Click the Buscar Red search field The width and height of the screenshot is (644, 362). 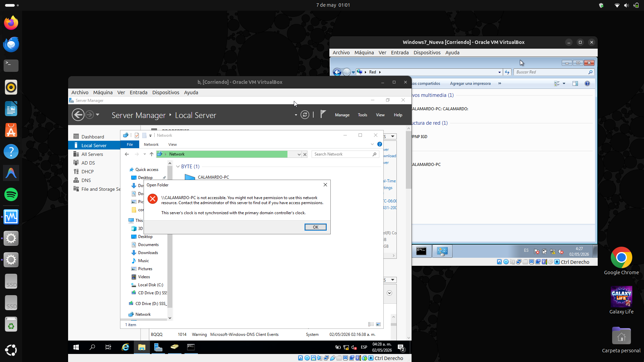tap(554, 72)
